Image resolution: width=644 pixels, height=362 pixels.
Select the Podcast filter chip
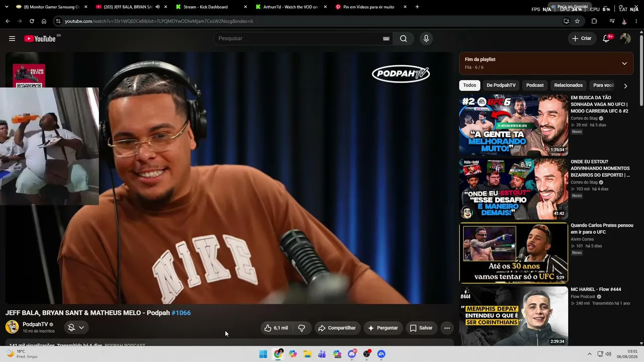(x=535, y=85)
